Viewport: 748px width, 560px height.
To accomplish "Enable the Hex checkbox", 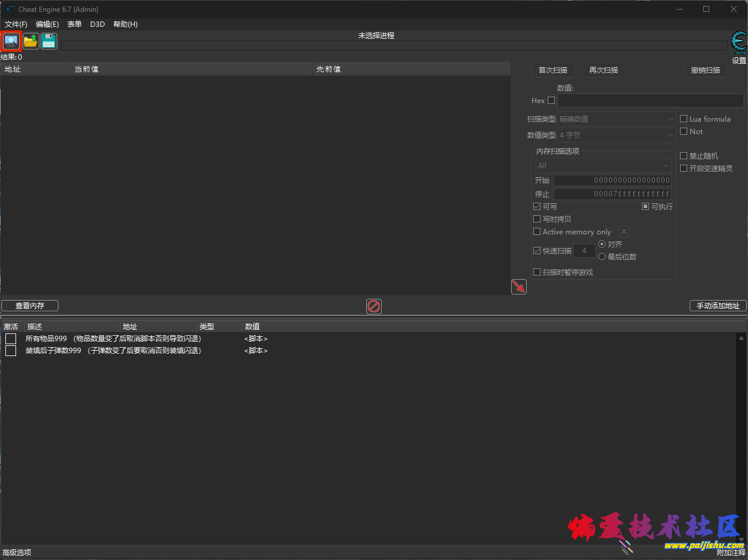I will tap(551, 100).
